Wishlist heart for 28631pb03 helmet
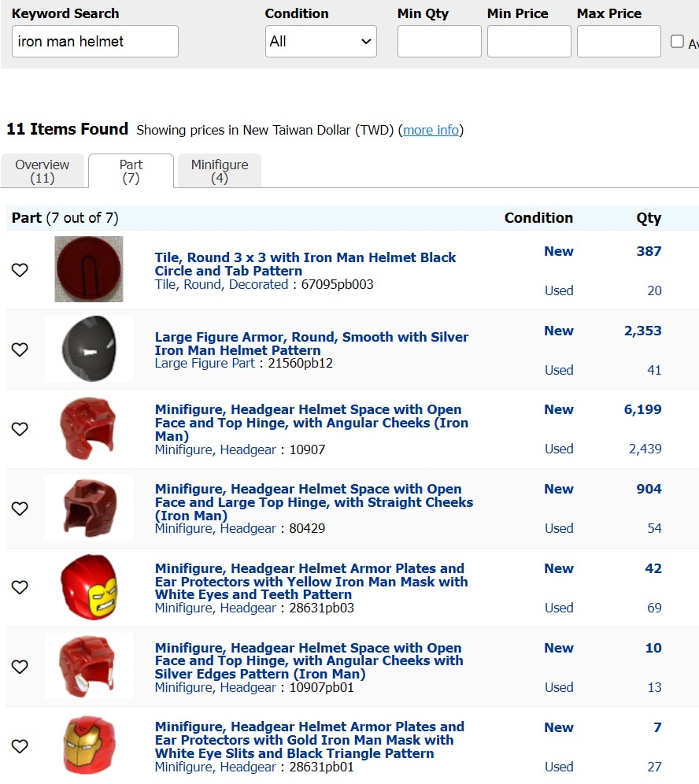699x784 pixels. [x=20, y=587]
